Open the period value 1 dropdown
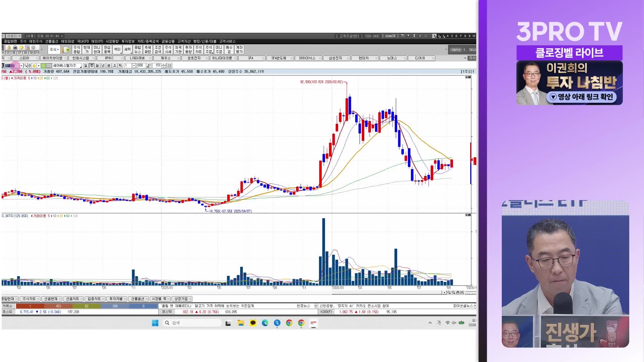 tap(134, 66)
